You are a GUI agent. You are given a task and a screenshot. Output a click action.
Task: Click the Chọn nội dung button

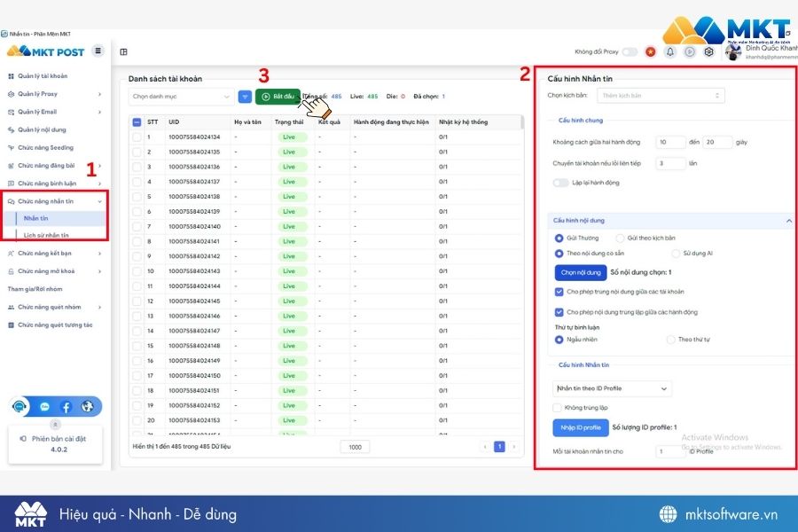pos(580,273)
